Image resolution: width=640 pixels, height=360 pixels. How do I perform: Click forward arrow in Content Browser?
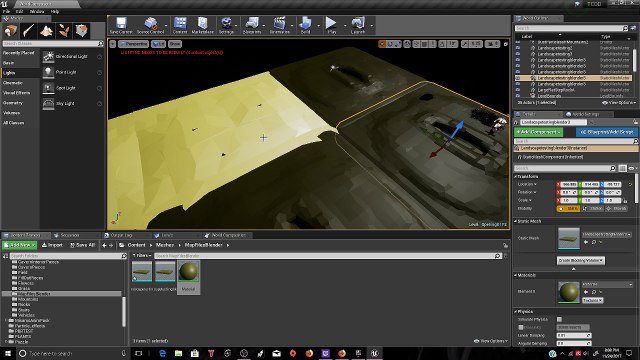[111, 245]
